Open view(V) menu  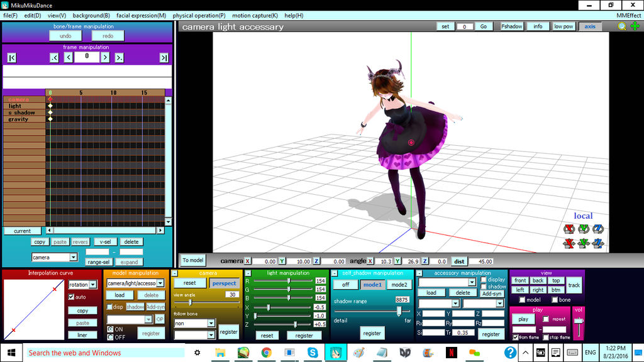57,15
